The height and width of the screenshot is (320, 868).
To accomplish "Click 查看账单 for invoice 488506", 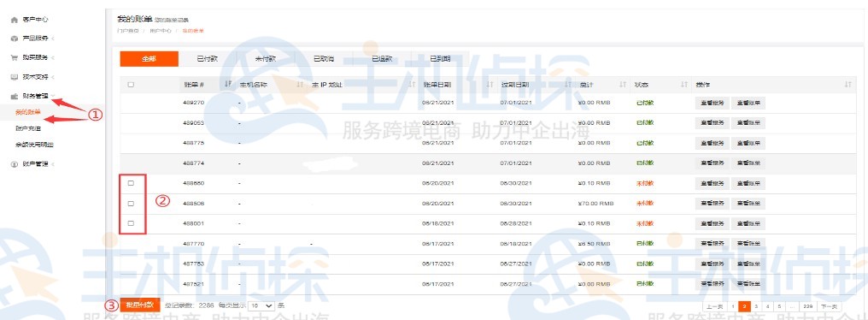I will pyautogui.click(x=748, y=204).
